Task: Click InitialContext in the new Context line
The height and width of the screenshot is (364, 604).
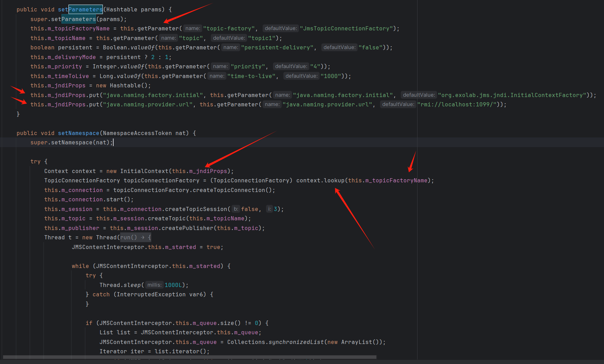Action: coord(144,171)
